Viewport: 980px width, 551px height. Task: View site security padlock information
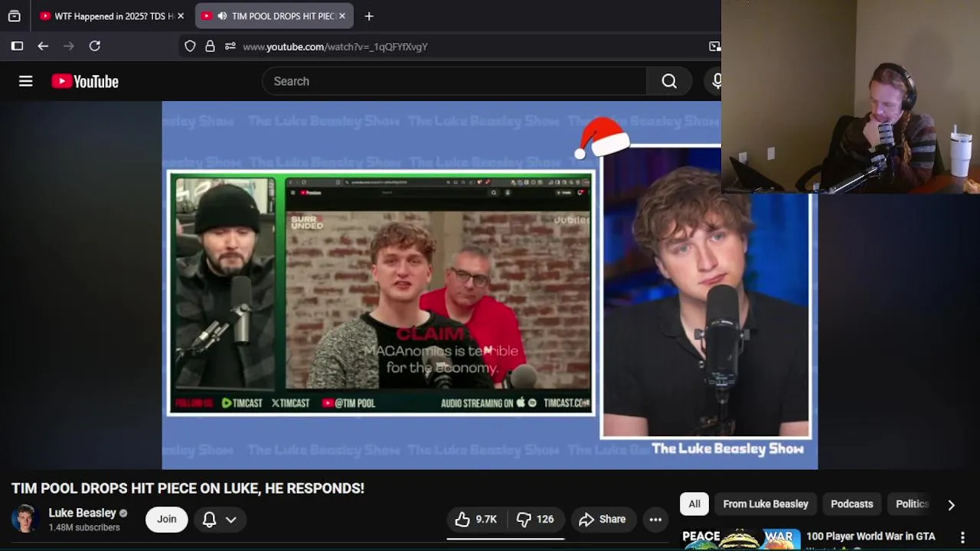(x=210, y=47)
